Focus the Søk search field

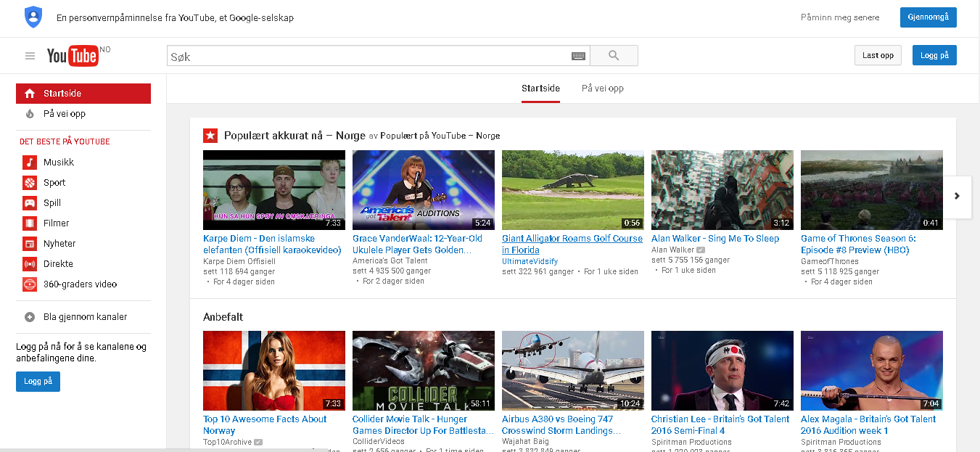[x=368, y=56]
